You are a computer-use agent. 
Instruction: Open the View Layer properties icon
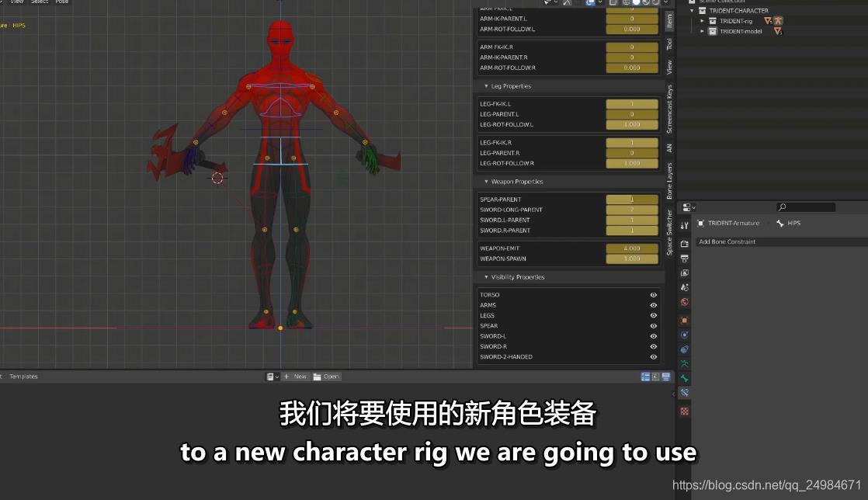[x=684, y=273]
